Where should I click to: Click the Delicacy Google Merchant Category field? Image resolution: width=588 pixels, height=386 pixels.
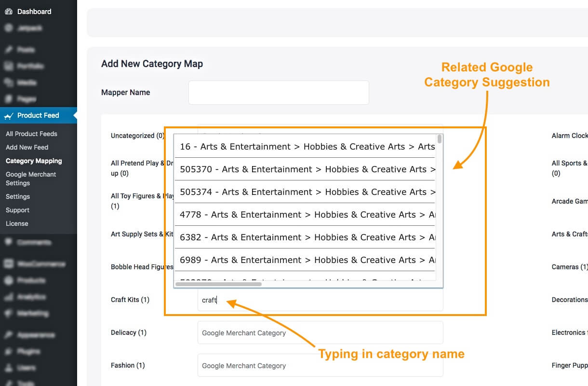(x=320, y=332)
